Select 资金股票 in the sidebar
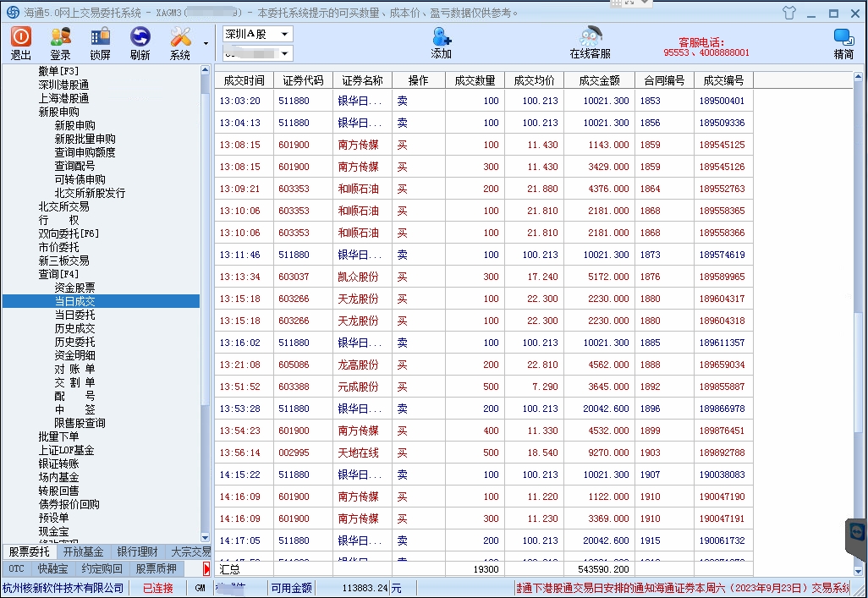 (74, 288)
